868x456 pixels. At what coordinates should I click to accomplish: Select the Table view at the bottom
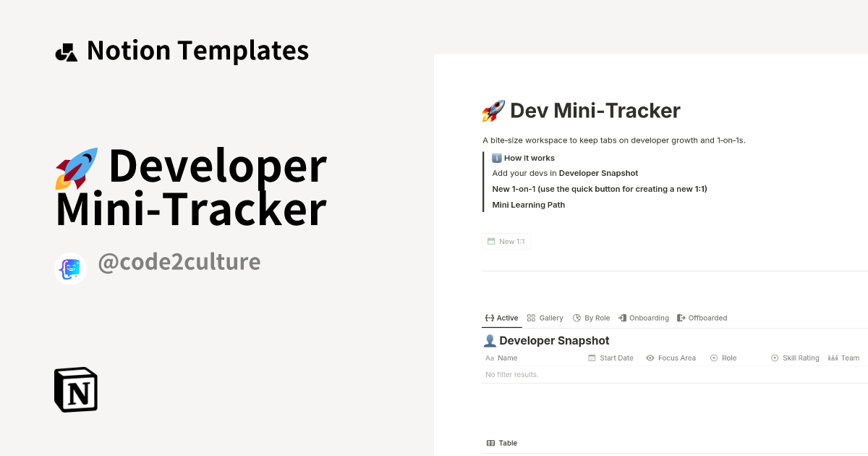pos(501,443)
